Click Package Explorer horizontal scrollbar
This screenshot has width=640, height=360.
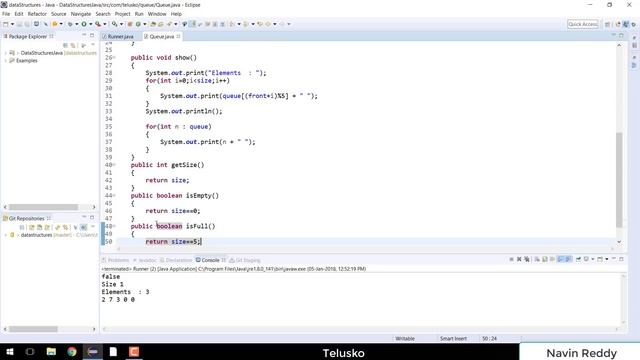tap(43, 207)
